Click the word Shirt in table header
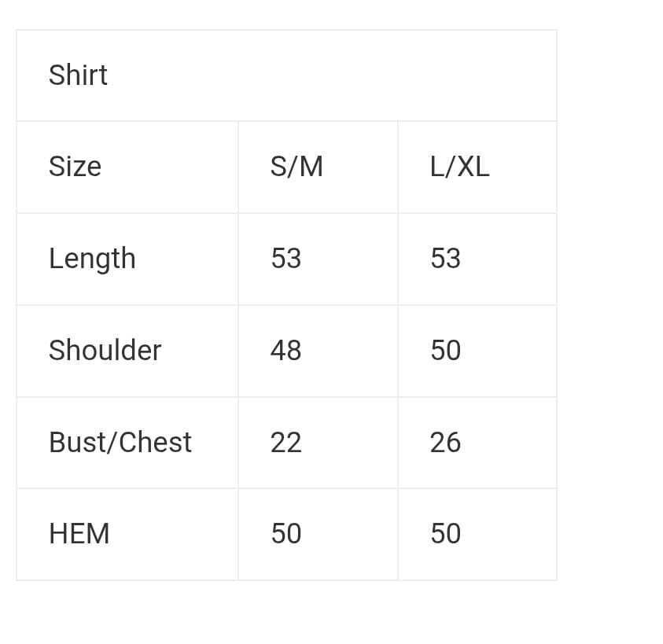This screenshot has height=644, width=663. pos(78,75)
